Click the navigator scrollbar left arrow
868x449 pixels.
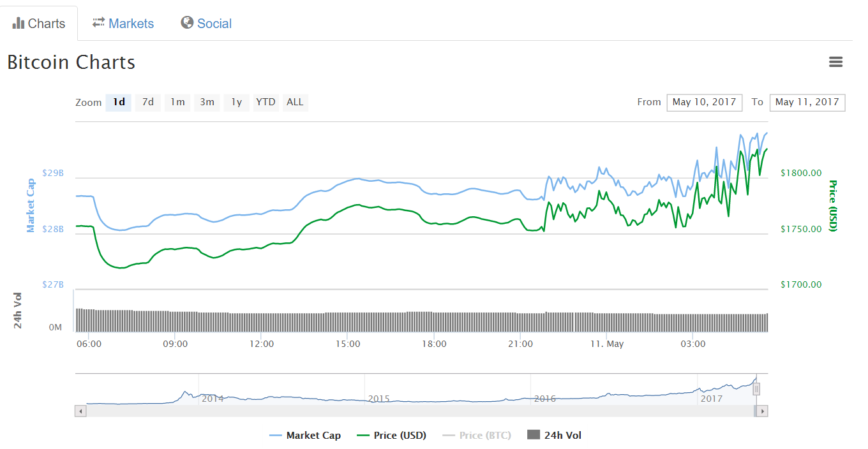80,411
